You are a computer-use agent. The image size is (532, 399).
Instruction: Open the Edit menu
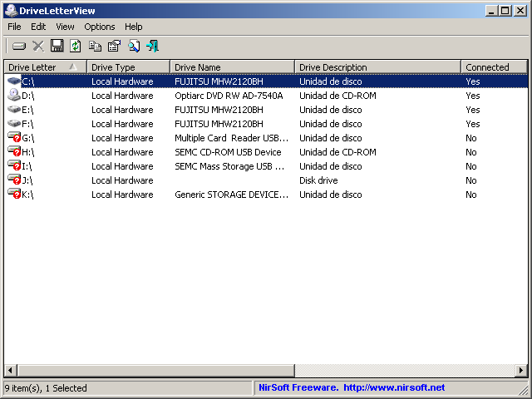tap(38, 27)
